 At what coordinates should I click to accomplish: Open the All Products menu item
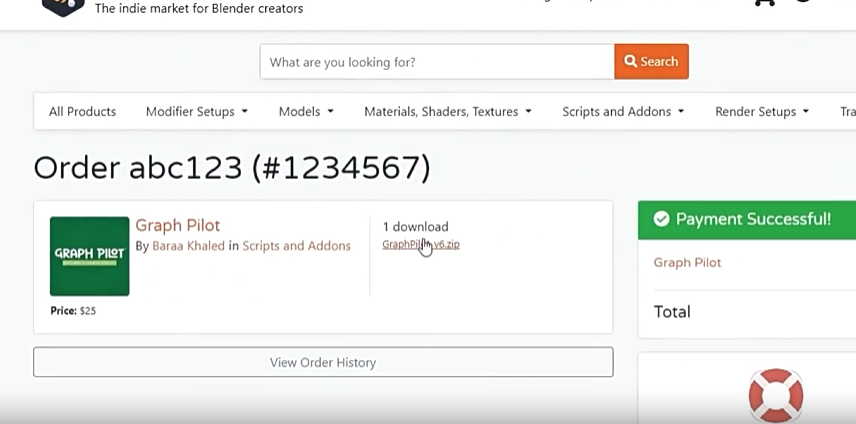click(82, 111)
